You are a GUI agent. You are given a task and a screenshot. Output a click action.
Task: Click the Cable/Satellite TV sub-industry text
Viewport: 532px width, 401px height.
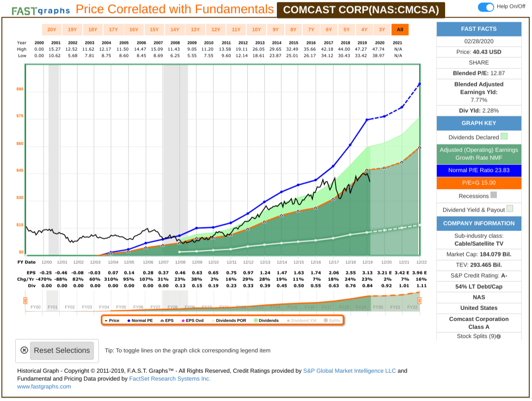(479, 243)
